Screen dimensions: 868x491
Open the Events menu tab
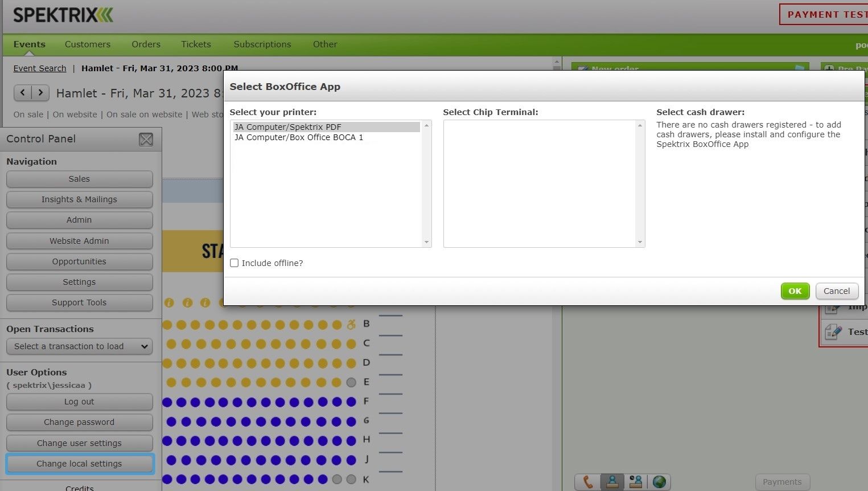(x=30, y=44)
